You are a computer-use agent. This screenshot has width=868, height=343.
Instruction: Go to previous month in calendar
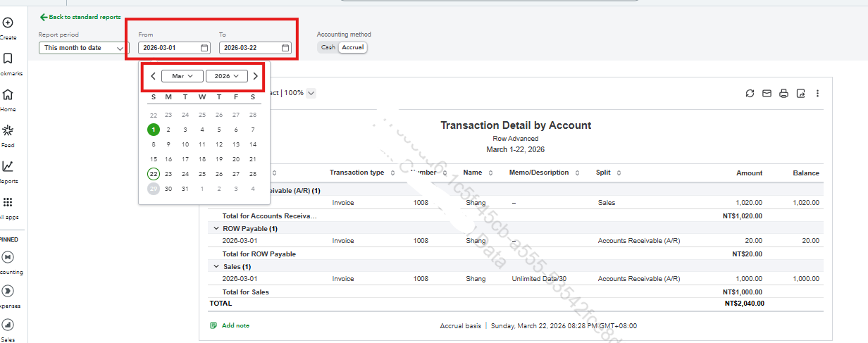click(153, 76)
